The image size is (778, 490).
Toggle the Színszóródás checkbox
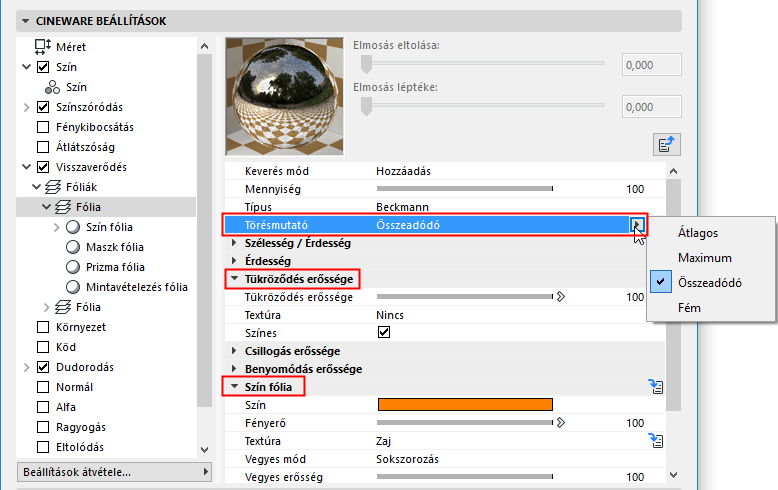pos(43,107)
